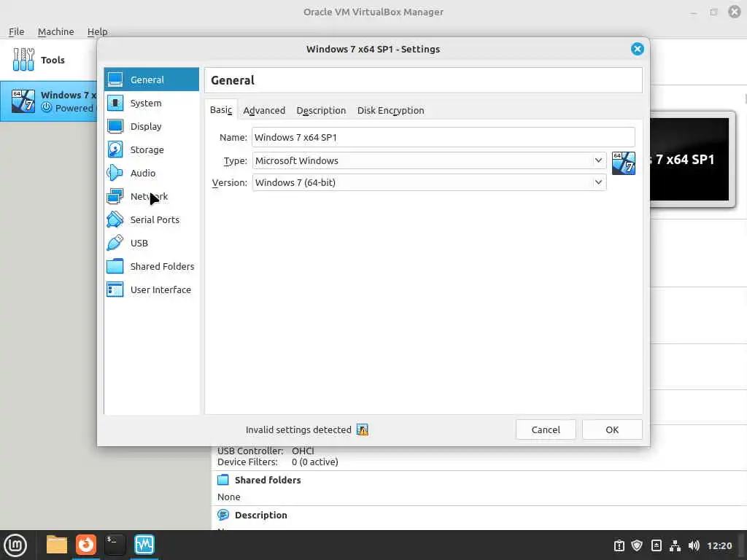The height and width of the screenshot is (560, 747).
Task: Open the Linux Mint start menu
Action: tap(15, 545)
